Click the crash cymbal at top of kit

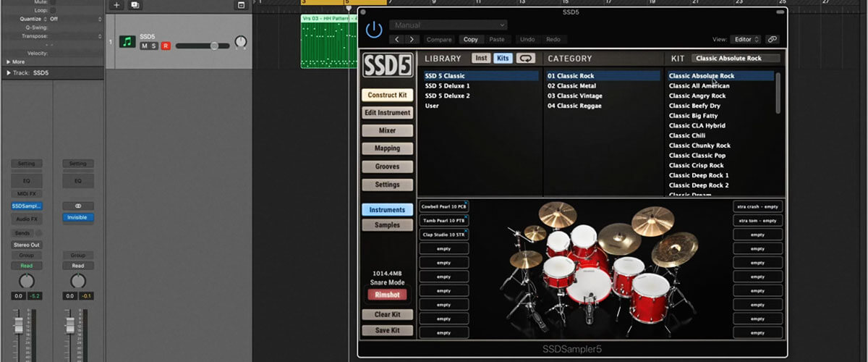click(x=558, y=214)
